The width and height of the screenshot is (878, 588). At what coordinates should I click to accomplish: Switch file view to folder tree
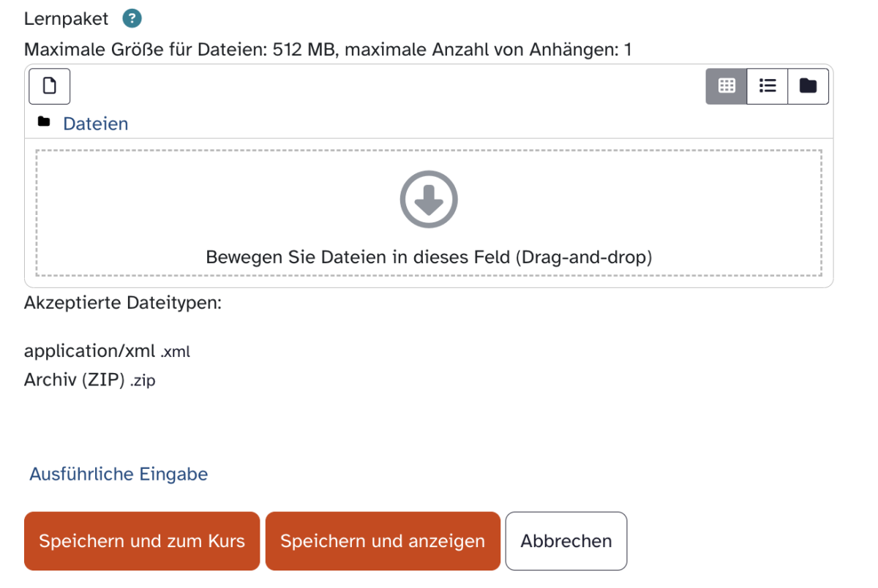[x=808, y=86]
